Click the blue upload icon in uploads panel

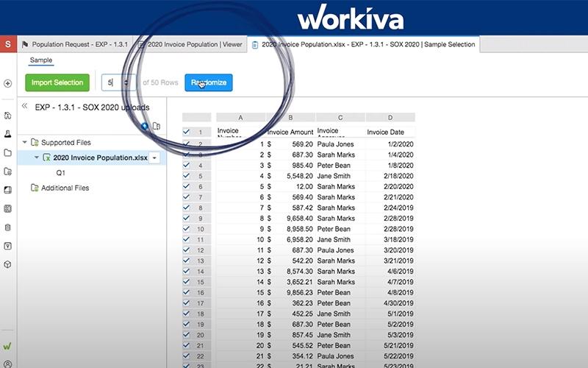144,126
